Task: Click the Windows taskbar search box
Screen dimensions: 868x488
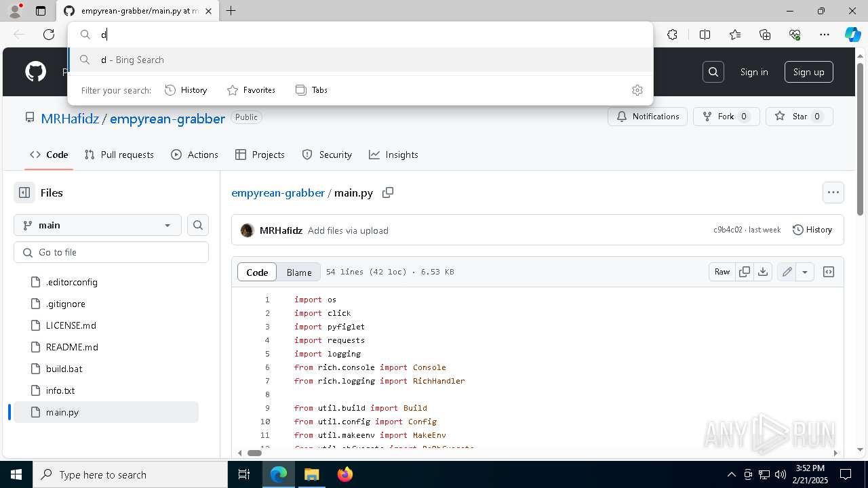Action: click(x=130, y=474)
